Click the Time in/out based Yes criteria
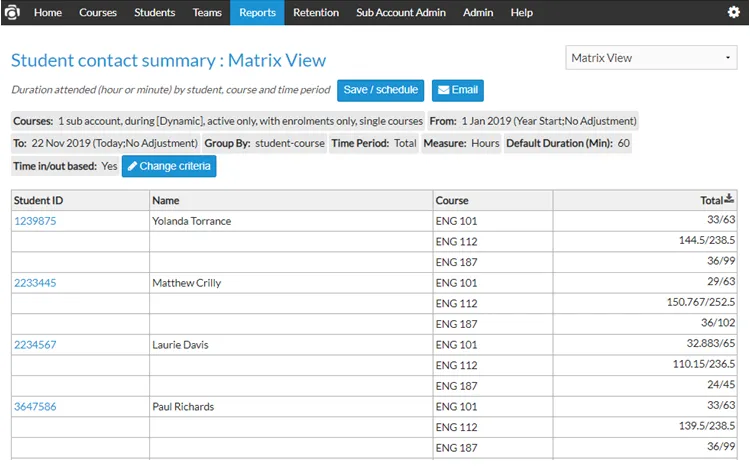This screenshot has width=750, height=466. click(x=65, y=166)
